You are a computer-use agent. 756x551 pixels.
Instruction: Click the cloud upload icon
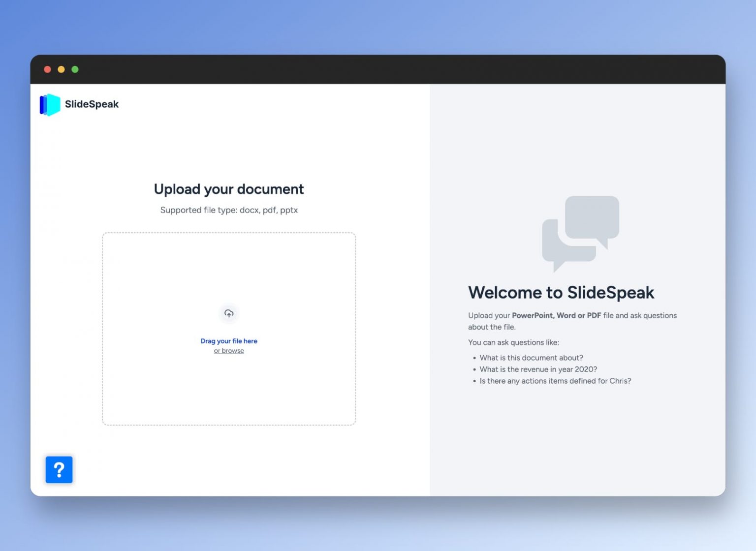pos(229,313)
